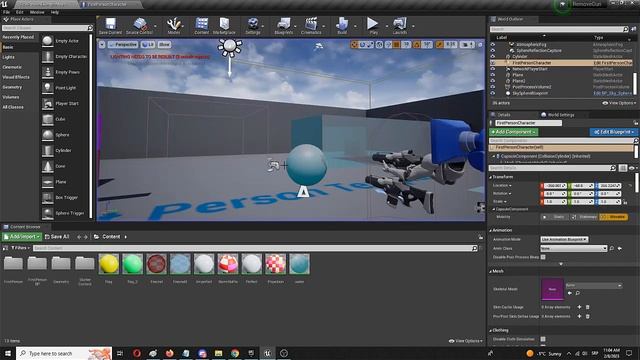Toggle visibility of NetworkPlayerStart in outliner
The image size is (640, 360).
click(493, 69)
